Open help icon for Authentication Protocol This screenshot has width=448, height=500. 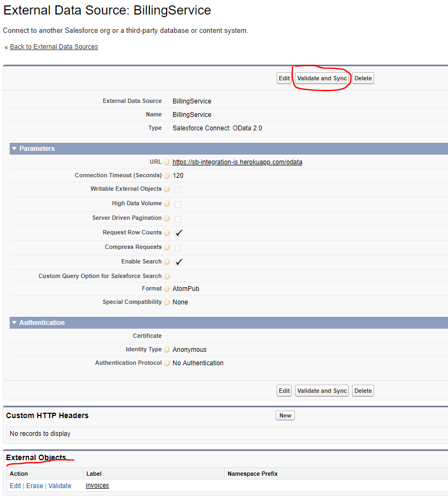point(167,363)
